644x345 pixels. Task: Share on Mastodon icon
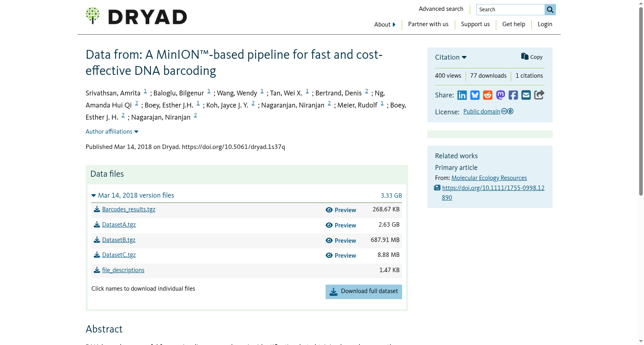pos(500,95)
